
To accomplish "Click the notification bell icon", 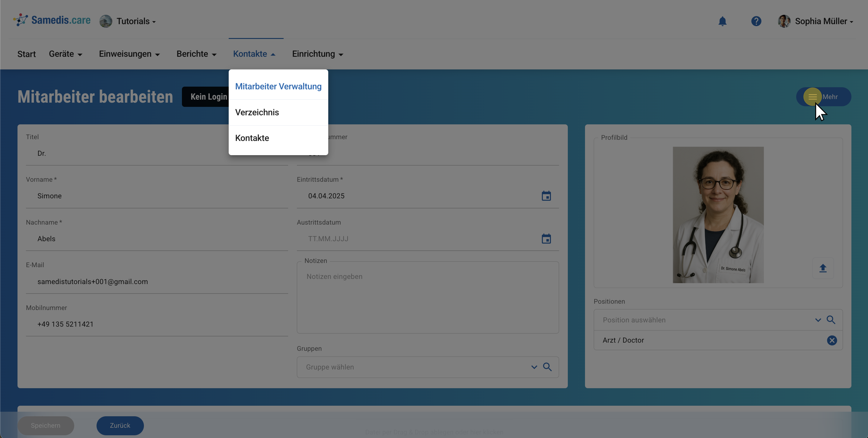I will 722,21.
